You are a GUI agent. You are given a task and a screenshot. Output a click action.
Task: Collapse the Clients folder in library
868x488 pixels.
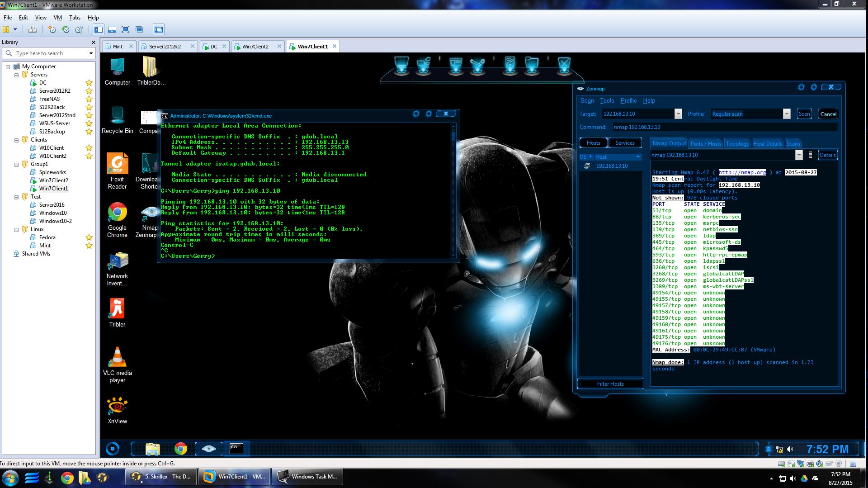click(x=16, y=140)
